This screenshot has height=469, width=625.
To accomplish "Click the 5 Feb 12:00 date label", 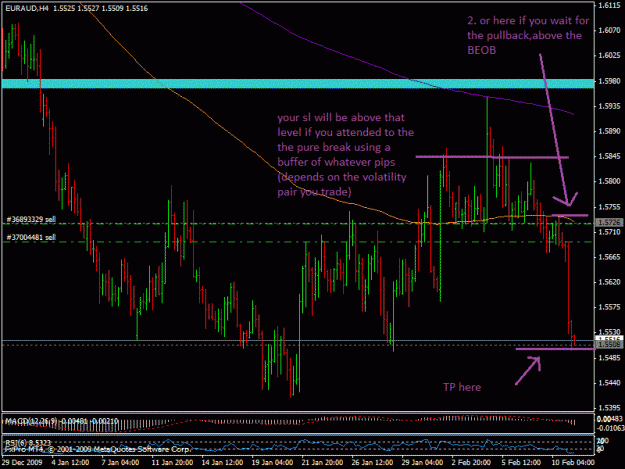I will pos(521,462).
